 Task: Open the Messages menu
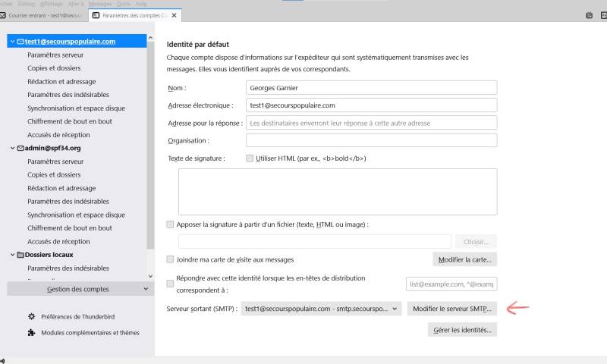click(x=100, y=4)
